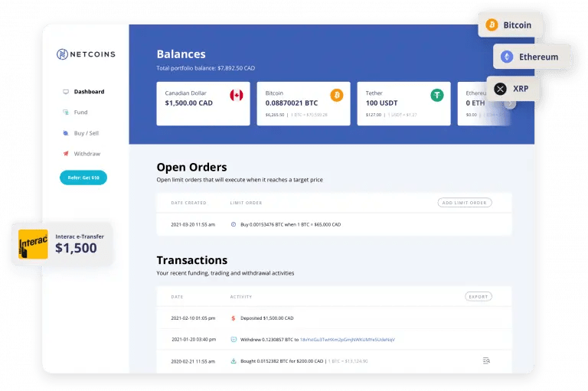This screenshot has height=391, width=588.
Task: Click the Add Limit Order button
Action: click(x=465, y=203)
